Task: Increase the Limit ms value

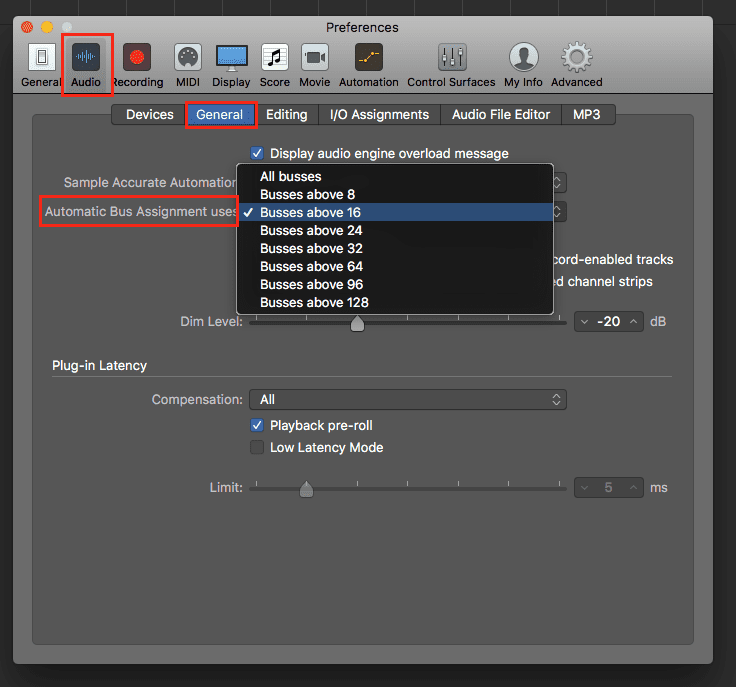Action: (633, 488)
